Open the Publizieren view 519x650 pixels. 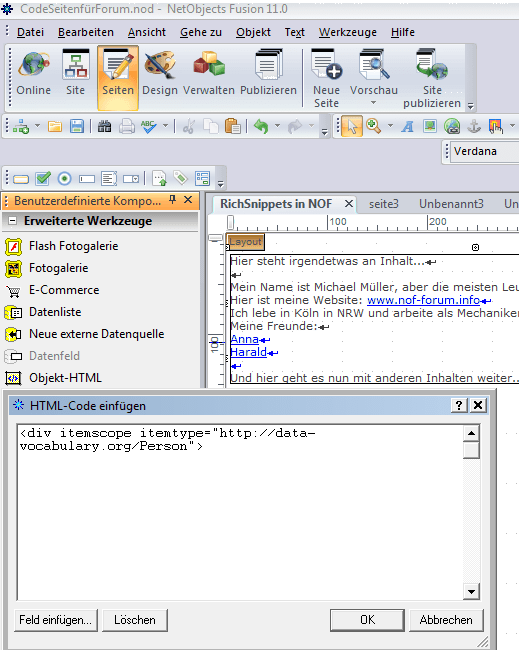click(x=268, y=73)
